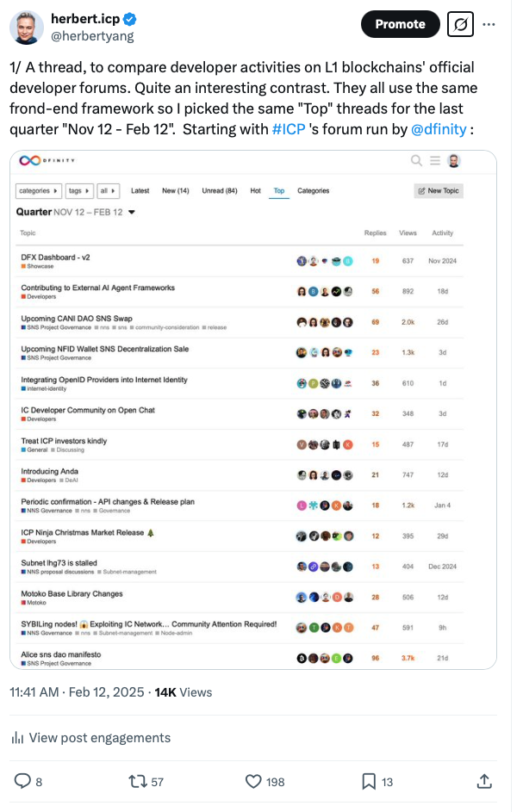The width and height of the screenshot is (523, 812).
Task: Select the Top tab in forum
Action: [279, 190]
